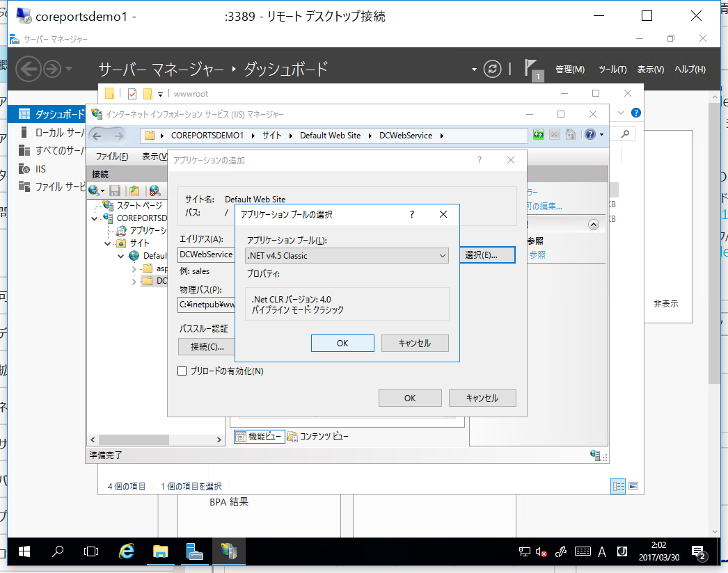Switch Explorer to large icons view
Viewport: 728px width, 573px height.
coord(633,486)
